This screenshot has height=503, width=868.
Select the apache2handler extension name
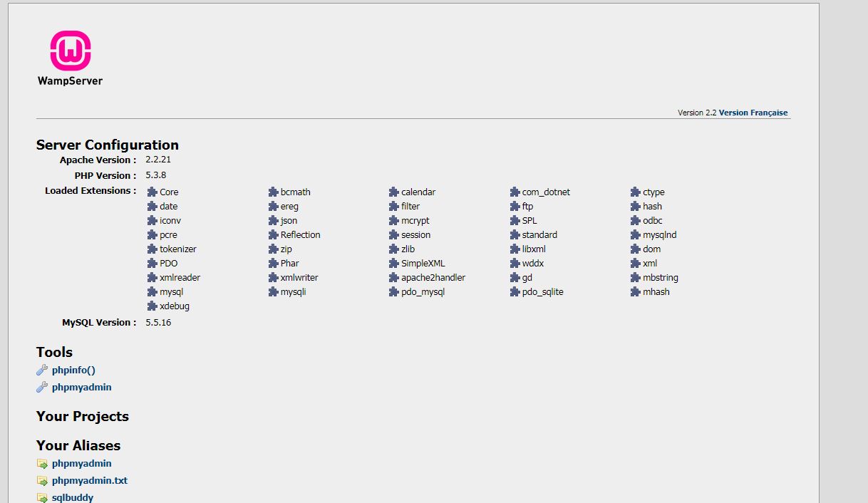point(433,278)
